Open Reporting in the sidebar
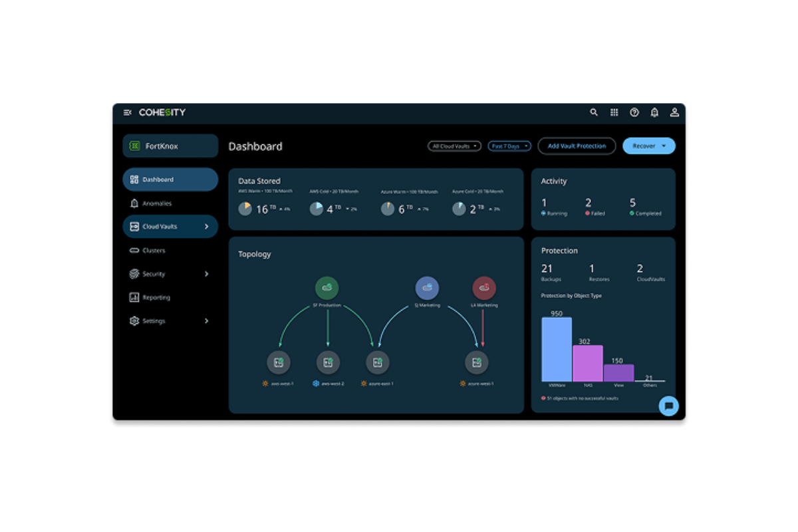Image resolution: width=798 pixels, height=532 pixels. (170, 298)
